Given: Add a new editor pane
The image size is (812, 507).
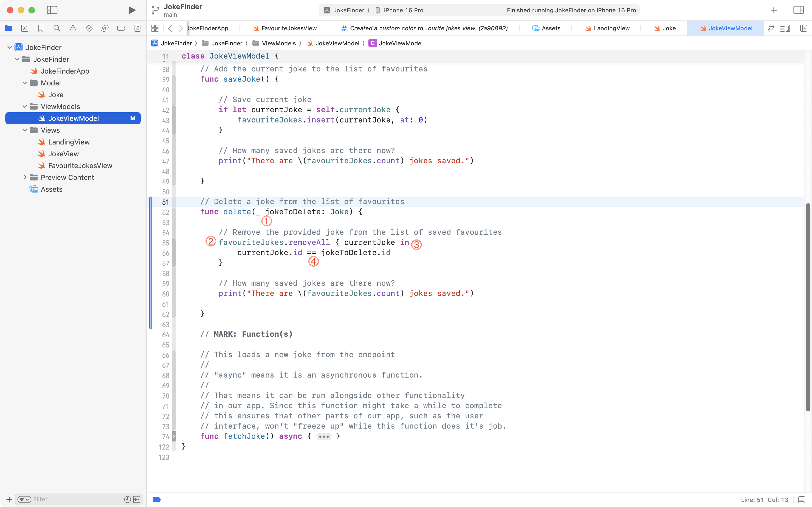Looking at the screenshot, I should click(803, 28).
